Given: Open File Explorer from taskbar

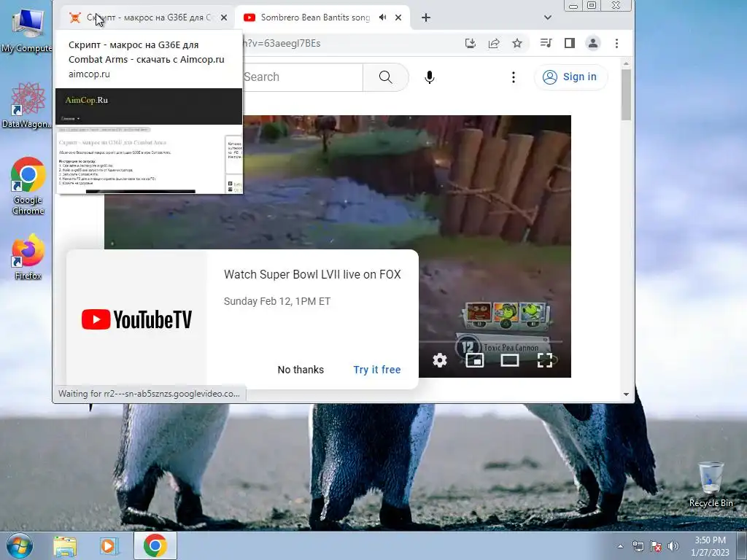Looking at the screenshot, I should [x=65, y=546].
